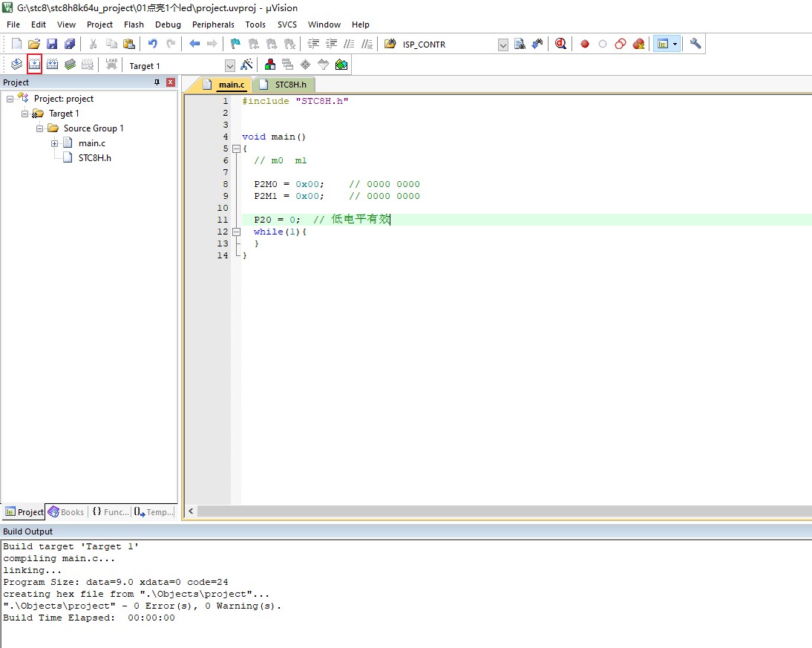Screen dimensions: 812x648
Task: Select Software Packs icon
Action: click(323, 65)
